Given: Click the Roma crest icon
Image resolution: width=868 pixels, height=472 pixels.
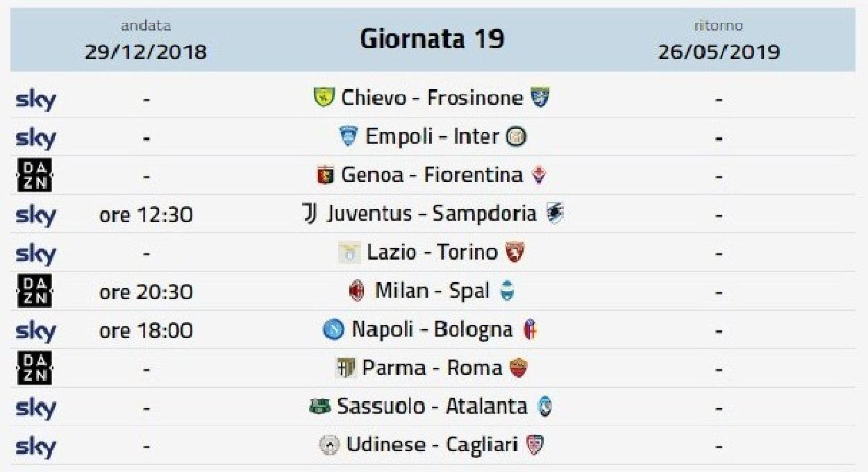Looking at the screenshot, I should [x=518, y=368].
